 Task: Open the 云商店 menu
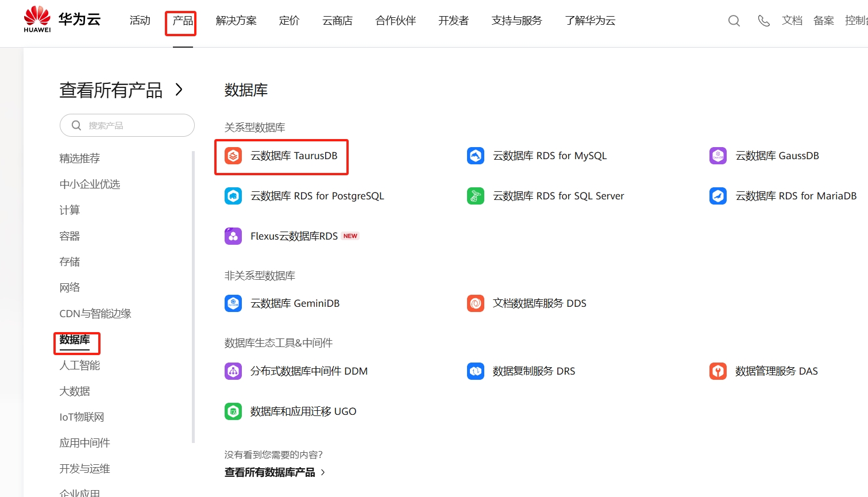click(x=337, y=21)
